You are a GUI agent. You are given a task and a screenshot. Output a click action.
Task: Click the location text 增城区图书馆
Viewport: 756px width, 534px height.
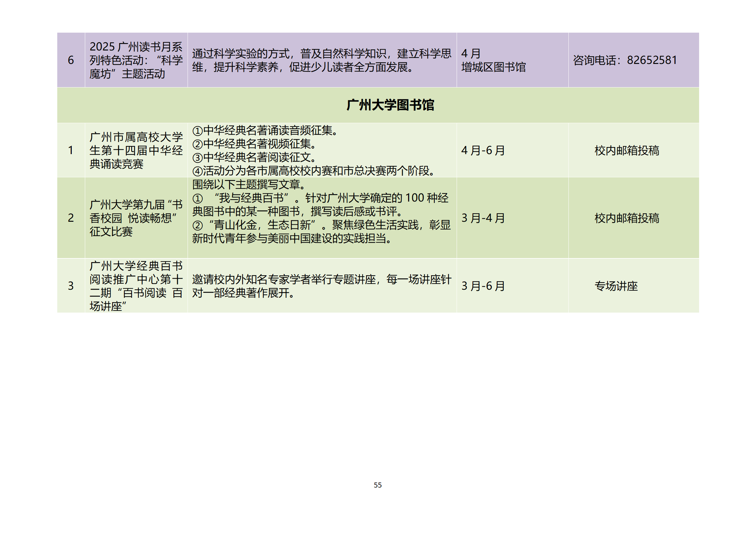[493, 67]
